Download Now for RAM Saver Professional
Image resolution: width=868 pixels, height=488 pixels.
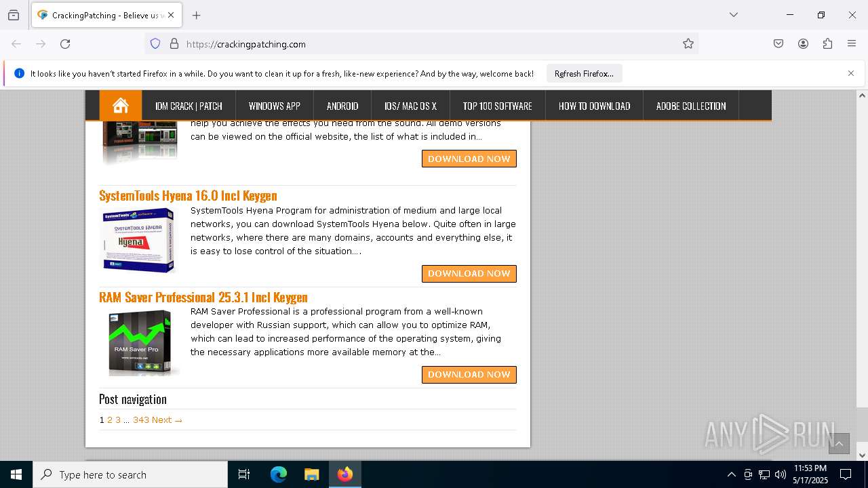(469, 375)
